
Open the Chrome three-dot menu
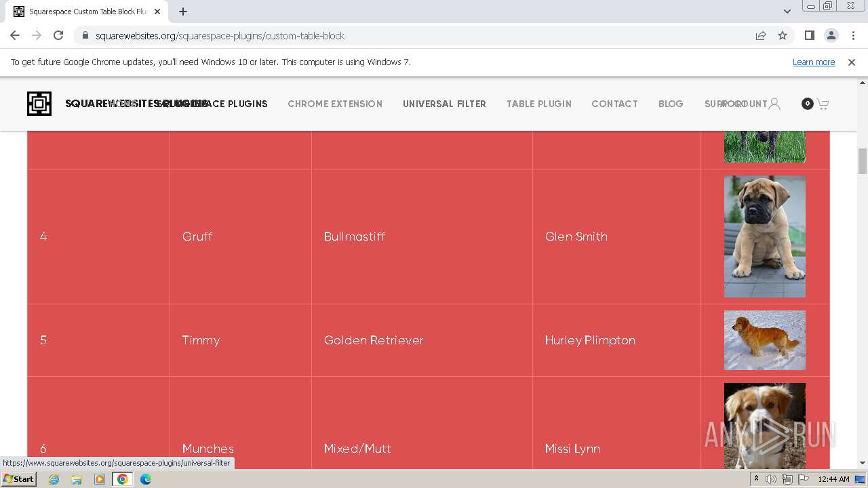click(853, 35)
